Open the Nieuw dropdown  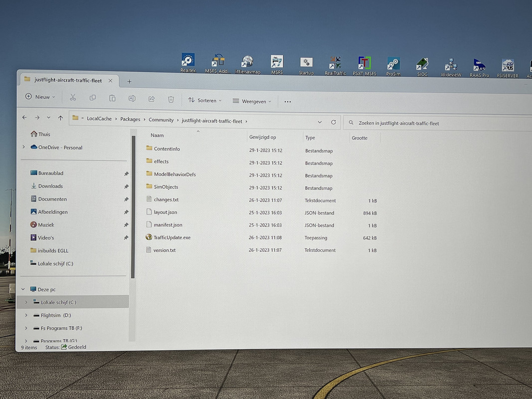point(40,97)
